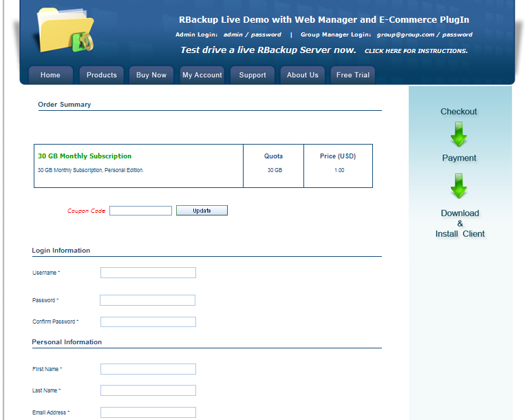
Task: Open the About Us tab
Action: click(302, 75)
